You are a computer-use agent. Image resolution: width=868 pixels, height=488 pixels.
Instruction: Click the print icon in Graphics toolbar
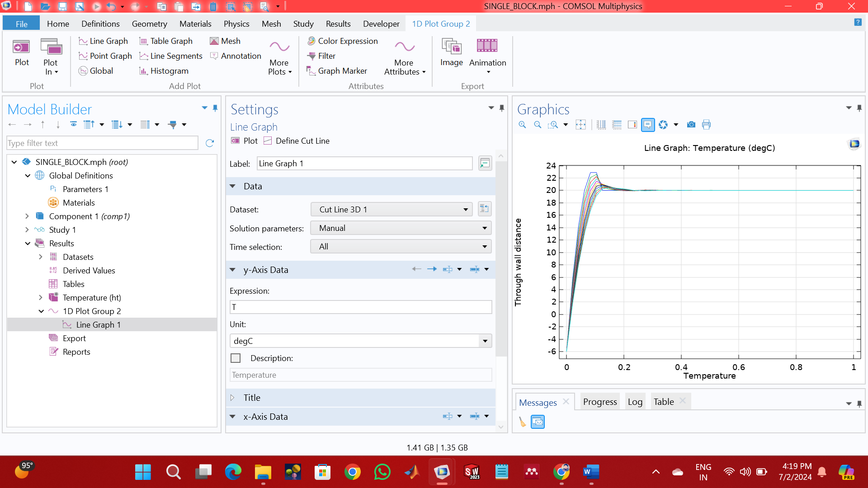click(706, 125)
